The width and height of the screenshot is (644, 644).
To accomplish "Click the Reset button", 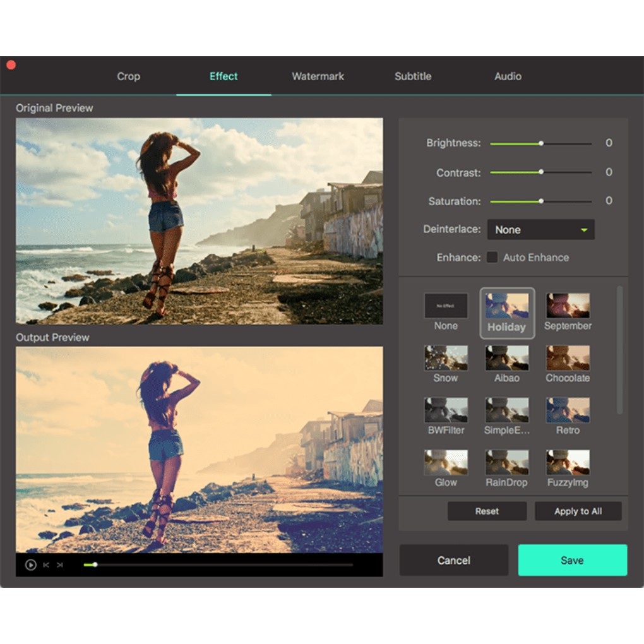I will [487, 511].
